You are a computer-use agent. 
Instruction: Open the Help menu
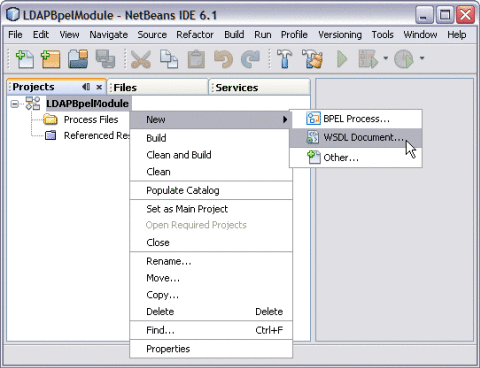point(457,34)
